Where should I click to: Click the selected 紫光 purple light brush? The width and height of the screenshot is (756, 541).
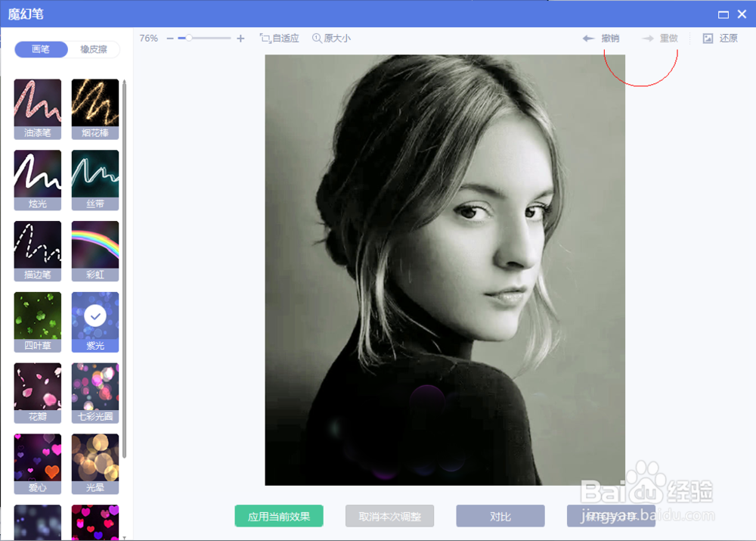(x=95, y=322)
